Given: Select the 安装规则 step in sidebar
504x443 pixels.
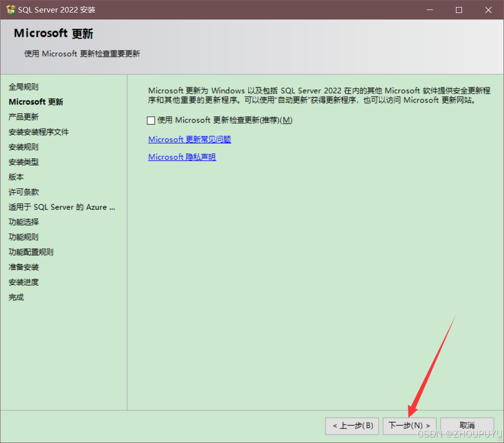Looking at the screenshot, I should 24,147.
